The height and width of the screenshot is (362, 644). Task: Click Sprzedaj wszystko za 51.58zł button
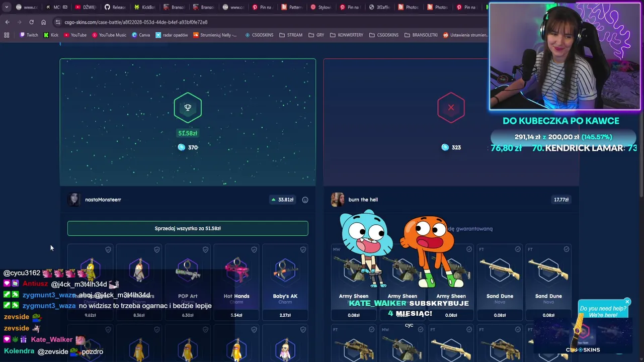(x=188, y=228)
